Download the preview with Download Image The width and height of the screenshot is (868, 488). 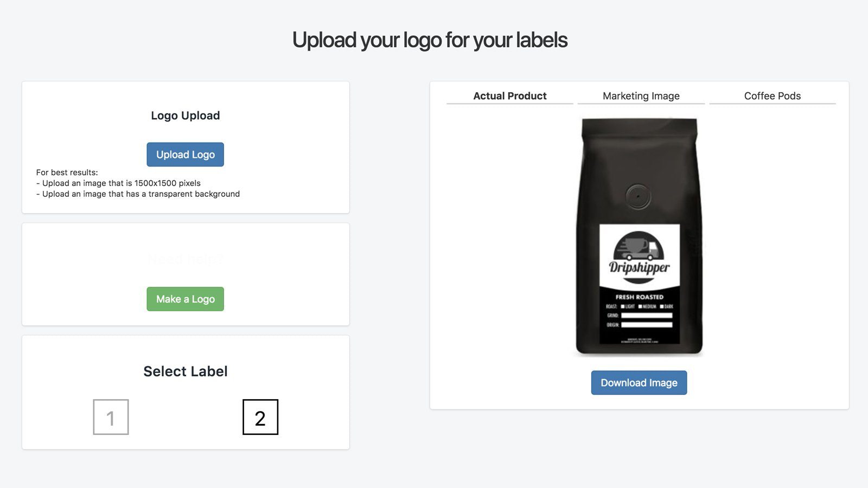point(639,383)
